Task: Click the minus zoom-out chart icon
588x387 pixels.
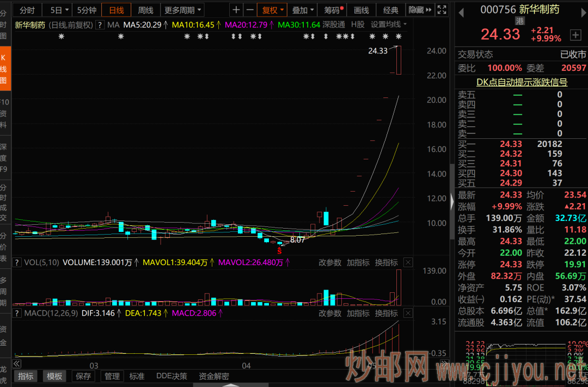Action: pos(250,10)
